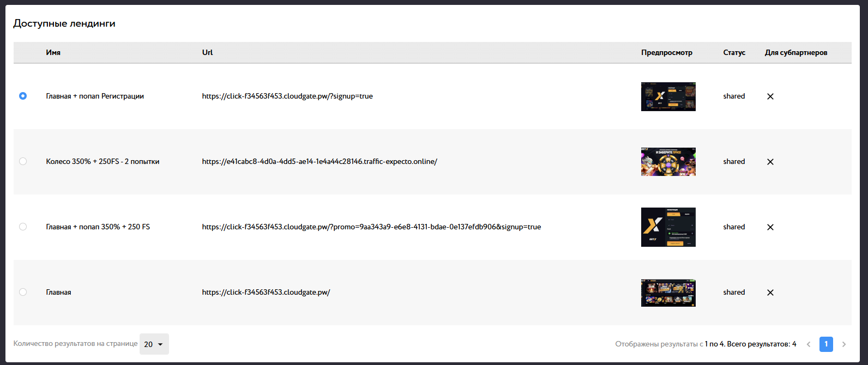Select the Колесо 350% + 250FS landing radio

pos(23,161)
